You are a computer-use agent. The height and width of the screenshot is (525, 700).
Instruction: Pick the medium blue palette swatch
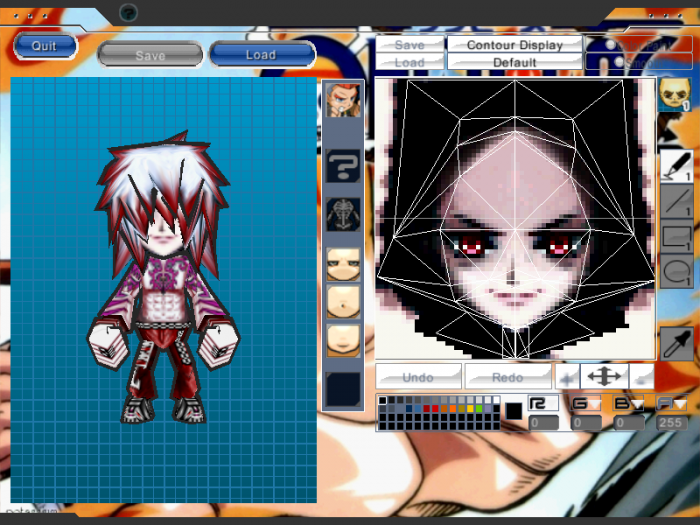point(418,408)
